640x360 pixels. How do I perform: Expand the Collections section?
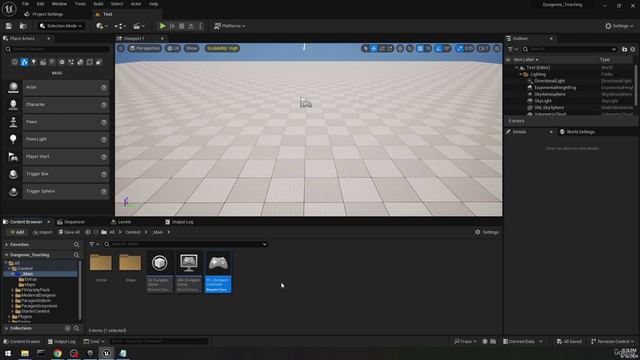[7, 329]
